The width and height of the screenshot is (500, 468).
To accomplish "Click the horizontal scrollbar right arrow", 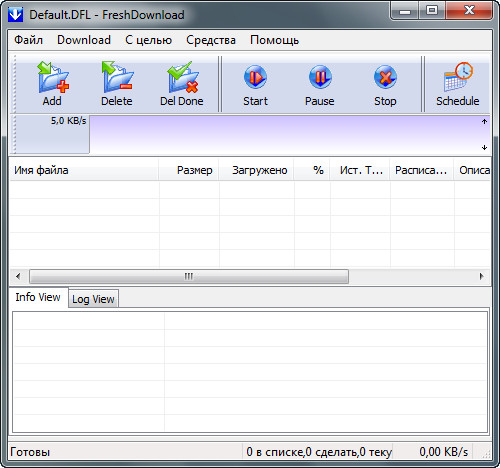I will click(481, 276).
